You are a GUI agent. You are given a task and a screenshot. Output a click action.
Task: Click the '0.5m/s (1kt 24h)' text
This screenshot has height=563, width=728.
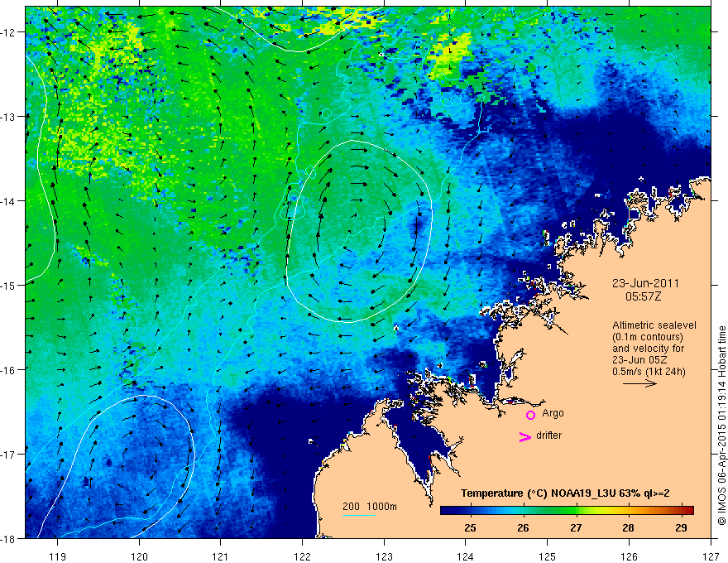[x=649, y=372]
